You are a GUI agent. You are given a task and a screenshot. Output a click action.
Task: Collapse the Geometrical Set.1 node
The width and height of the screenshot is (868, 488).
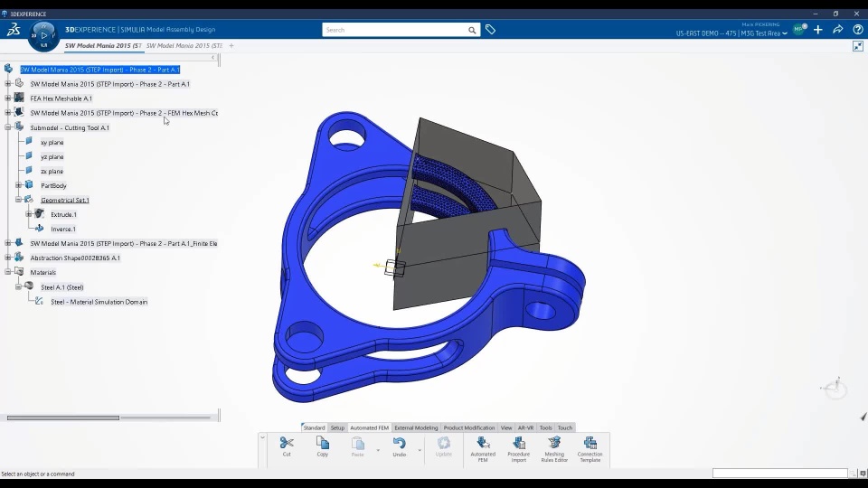[x=18, y=200]
